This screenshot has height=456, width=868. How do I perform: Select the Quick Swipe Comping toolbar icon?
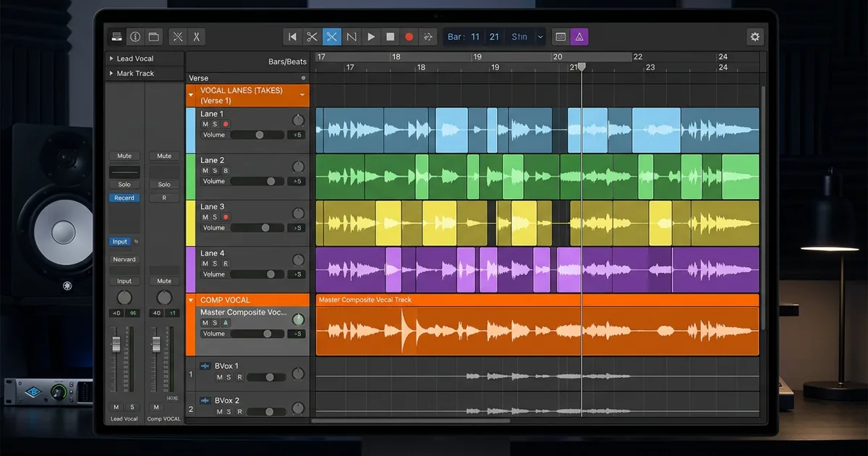tap(177, 37)
